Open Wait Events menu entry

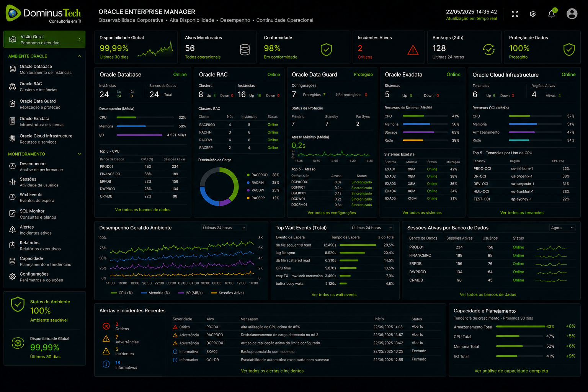(x=44, y=197)
